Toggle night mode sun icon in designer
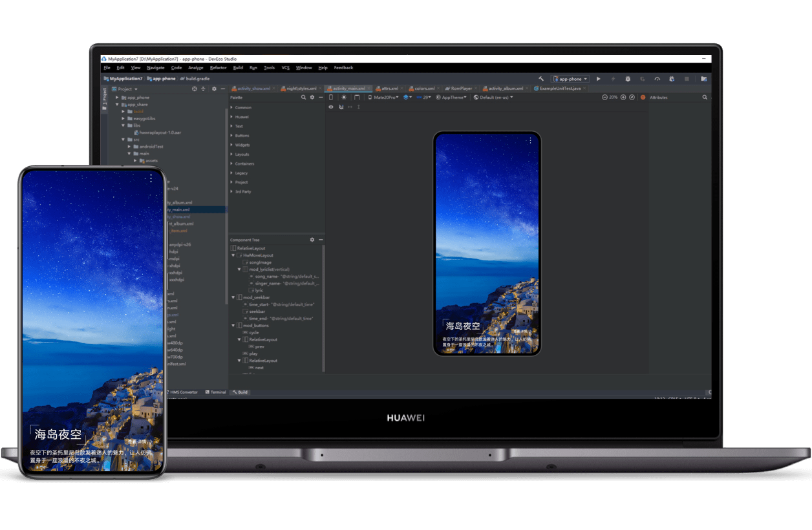812x530 pixels. point(344,98)
